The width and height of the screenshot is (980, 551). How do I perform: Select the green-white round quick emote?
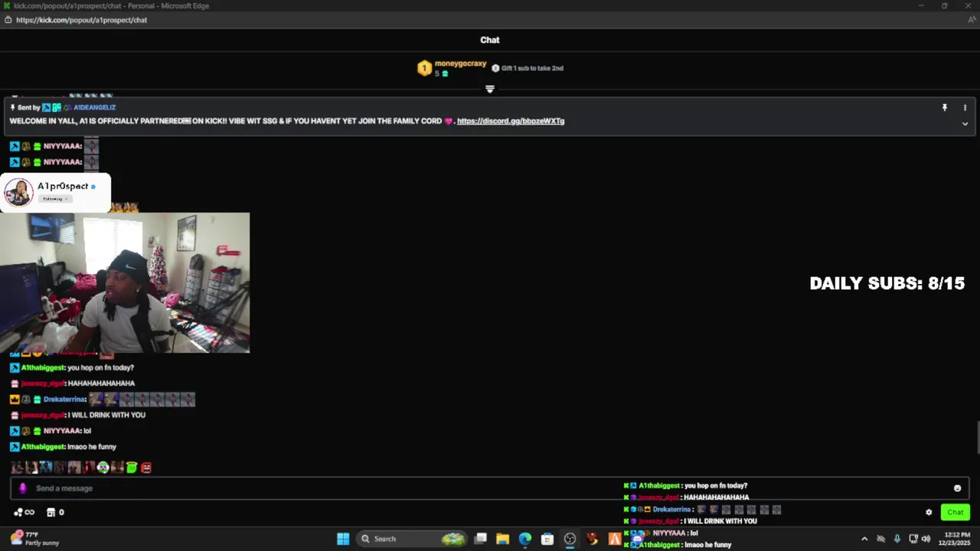103,468
